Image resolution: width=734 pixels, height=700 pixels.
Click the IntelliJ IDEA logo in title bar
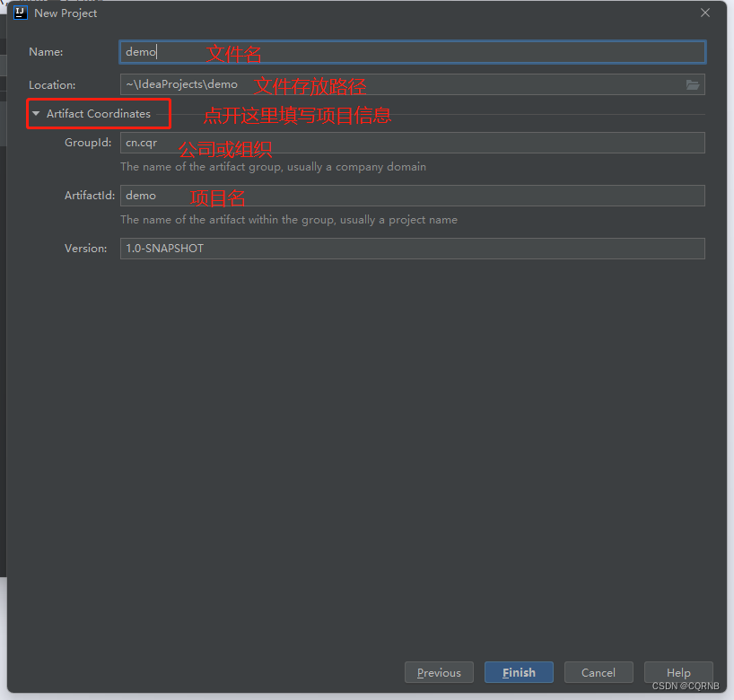tap(21, 13)
